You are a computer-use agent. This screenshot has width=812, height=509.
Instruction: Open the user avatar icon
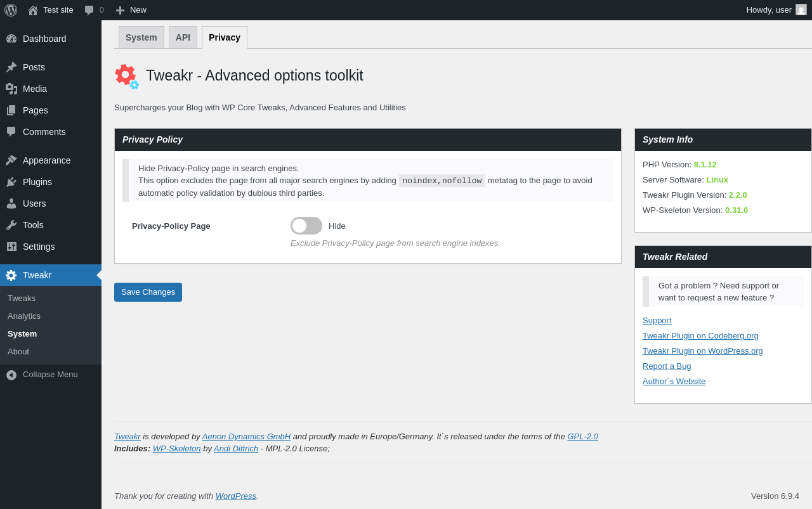point(801,10)
